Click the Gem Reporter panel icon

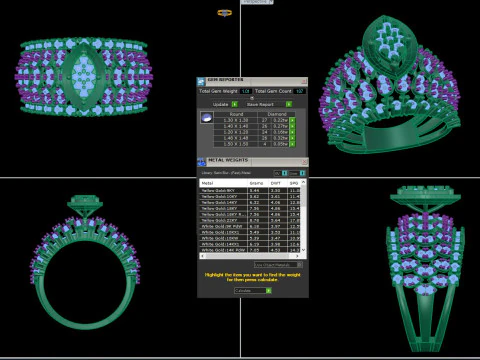pos(201,81)
